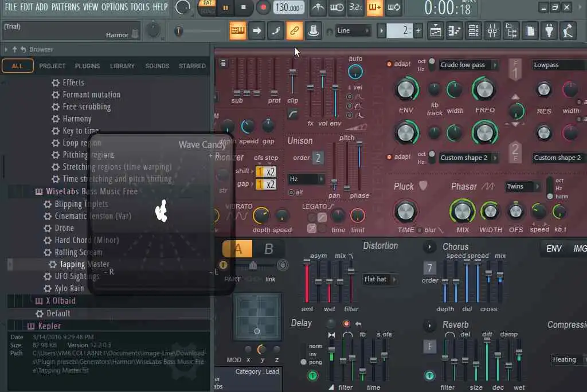Click the note/clip grouping stamp icon
This screenshot has height=392, width=587.
pos(314,31)
